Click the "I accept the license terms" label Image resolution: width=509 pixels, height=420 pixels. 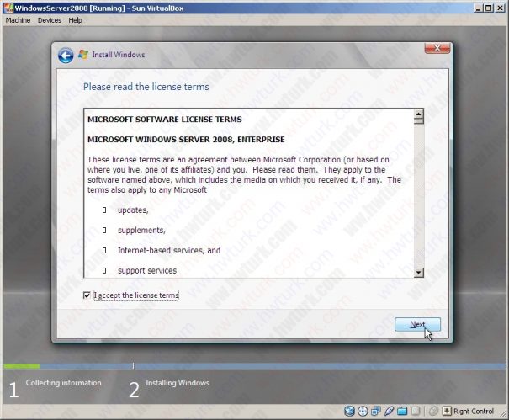coord(136,295)
